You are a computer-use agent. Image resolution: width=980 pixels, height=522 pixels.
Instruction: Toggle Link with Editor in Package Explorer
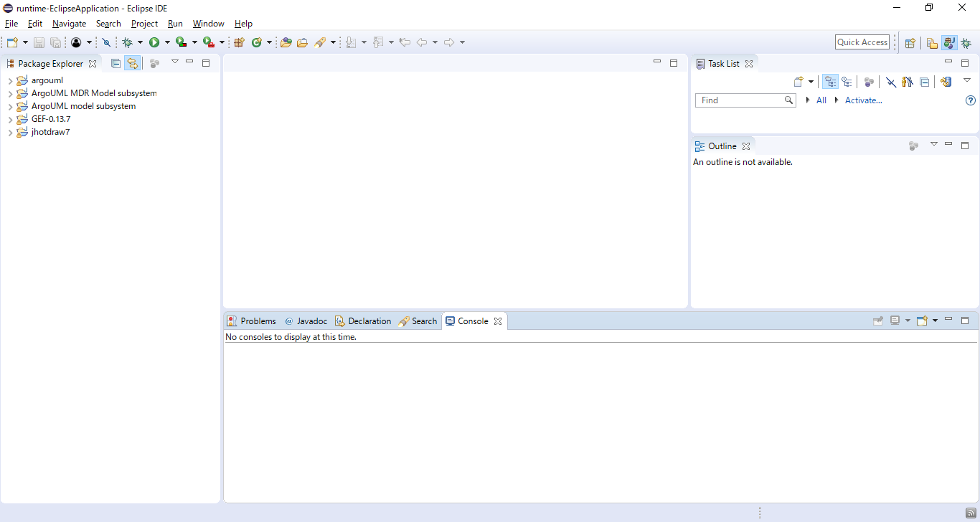(x=132, y=63)
